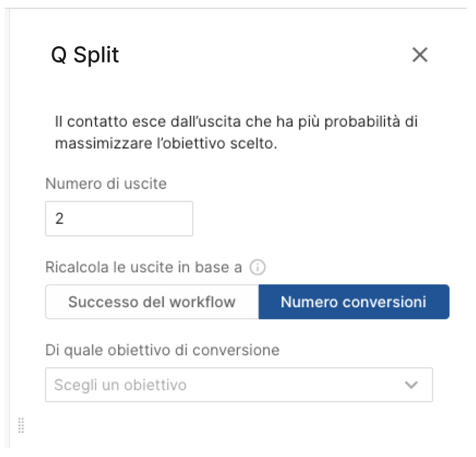Close the Q Split panel
This screenshot has height=457, width=476.
[420, 55]
